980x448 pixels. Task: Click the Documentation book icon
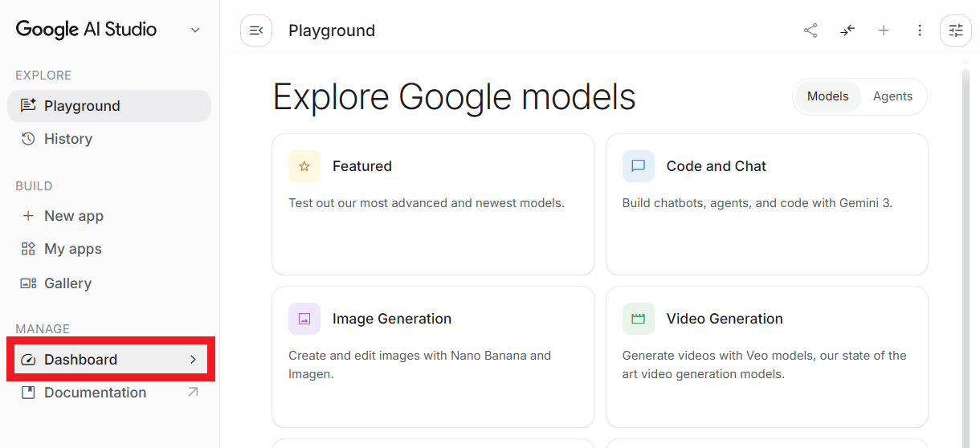(x=28, y=393)
